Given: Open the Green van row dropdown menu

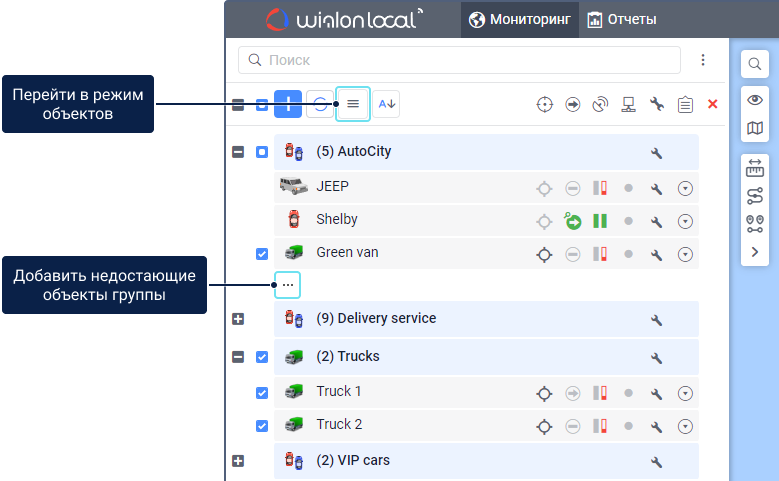Looking at the screenshot, I should point(685,255).
